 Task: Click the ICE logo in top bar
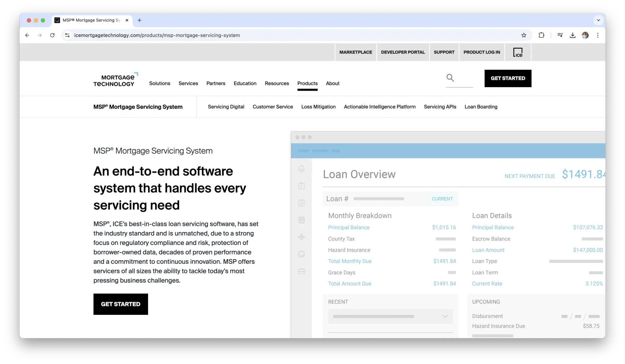pyautogui.click(x=518, y=52)
